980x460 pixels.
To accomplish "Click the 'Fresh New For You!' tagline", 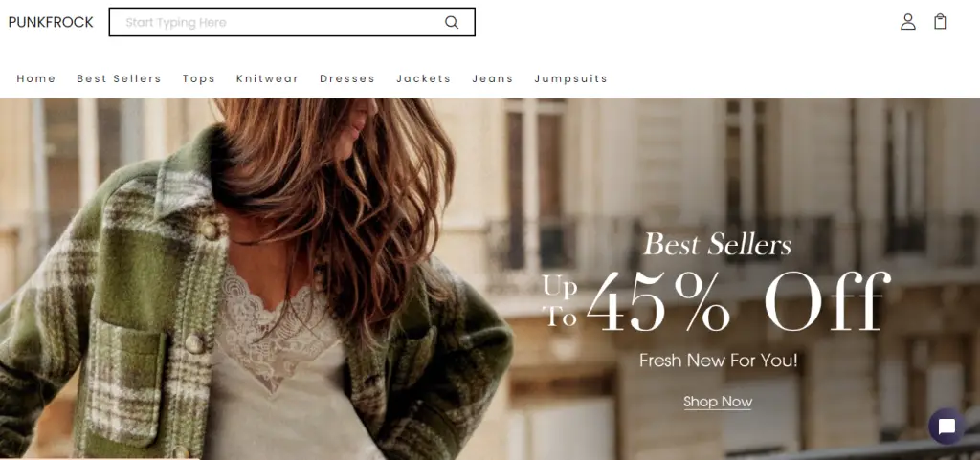I will coord(718,361).
